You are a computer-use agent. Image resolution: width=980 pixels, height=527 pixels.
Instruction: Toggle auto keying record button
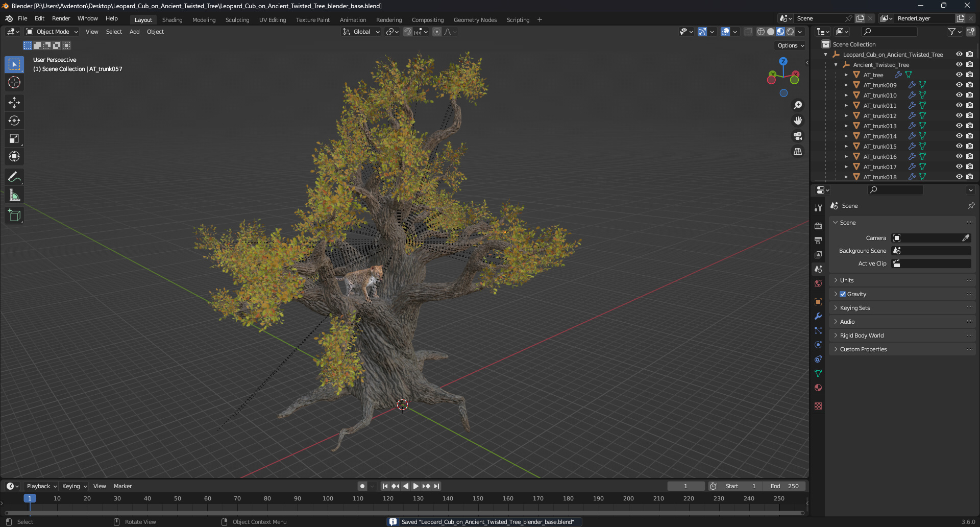pos(362,486)
